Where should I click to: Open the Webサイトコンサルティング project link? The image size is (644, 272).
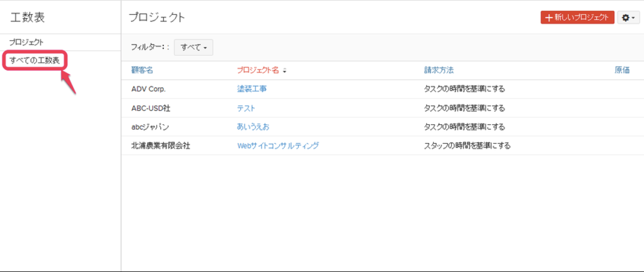[x=278, y=146]
